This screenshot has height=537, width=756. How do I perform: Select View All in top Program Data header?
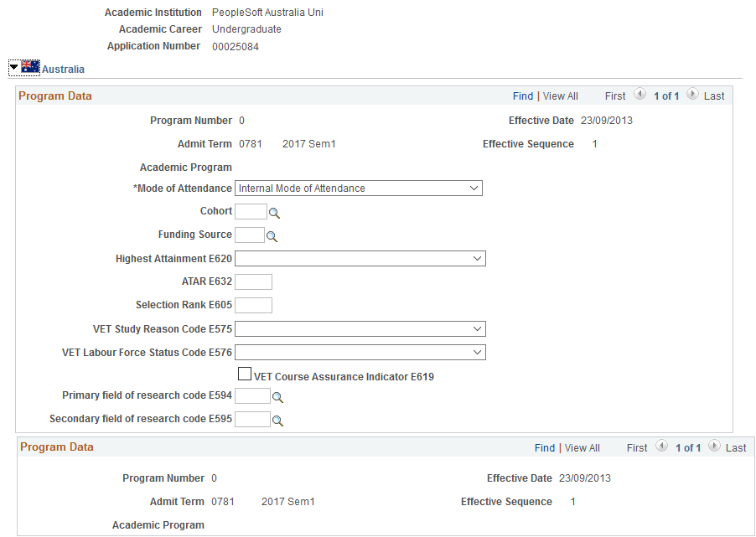(x=560, y=96)
